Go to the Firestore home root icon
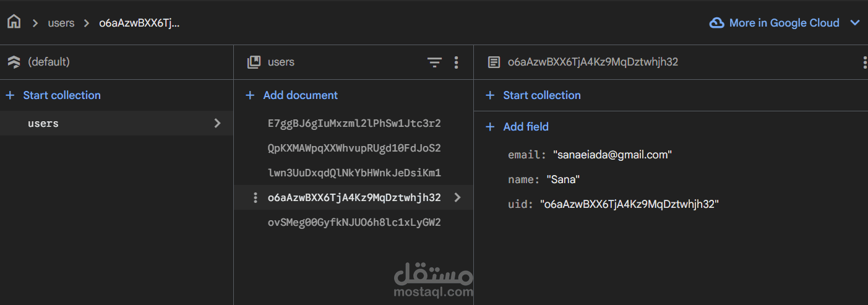Screen dimensions: 868x305 [x=14, y=22]
